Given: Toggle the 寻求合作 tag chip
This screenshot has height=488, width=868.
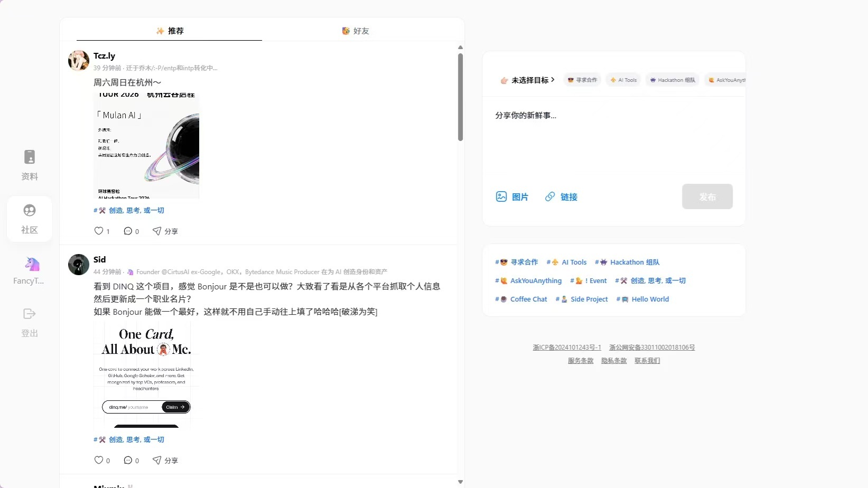Looking at the screenshot, I should point(582,80).
